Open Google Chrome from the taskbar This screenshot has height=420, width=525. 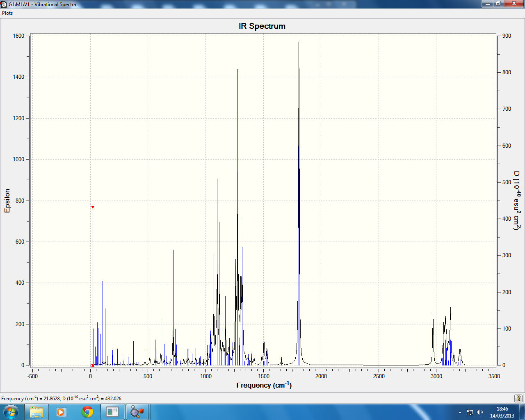(87, 412)
